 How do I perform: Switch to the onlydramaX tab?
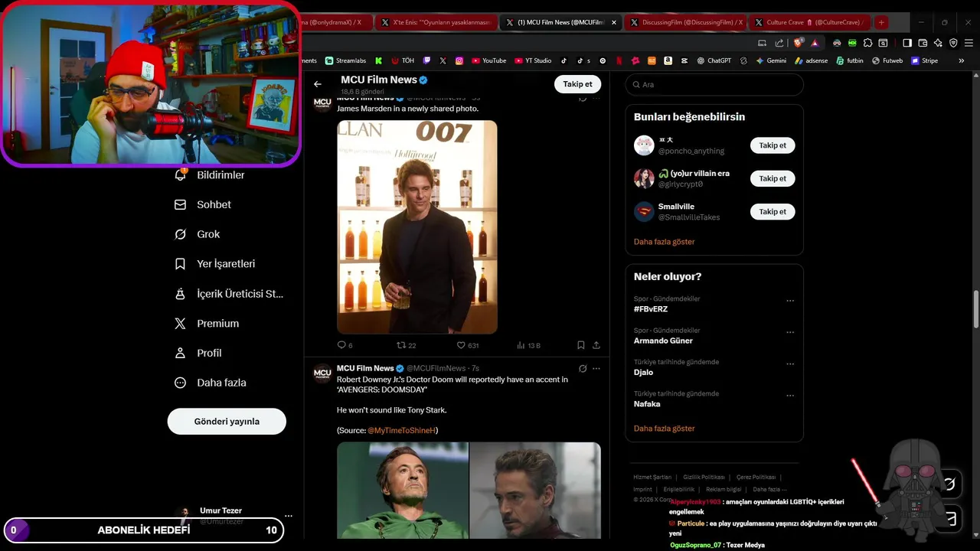click(x=335, y=22)
